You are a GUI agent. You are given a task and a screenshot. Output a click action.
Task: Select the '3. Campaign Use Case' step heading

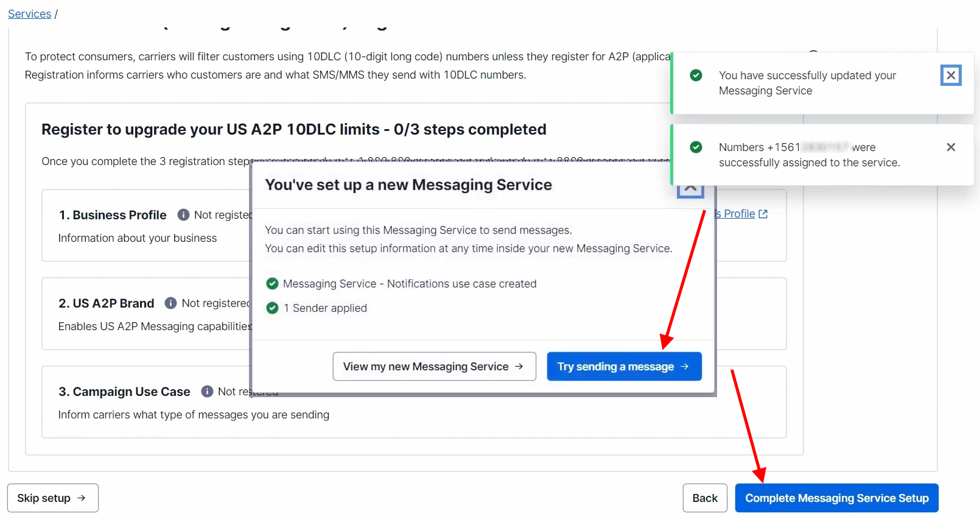pos(124,392)
